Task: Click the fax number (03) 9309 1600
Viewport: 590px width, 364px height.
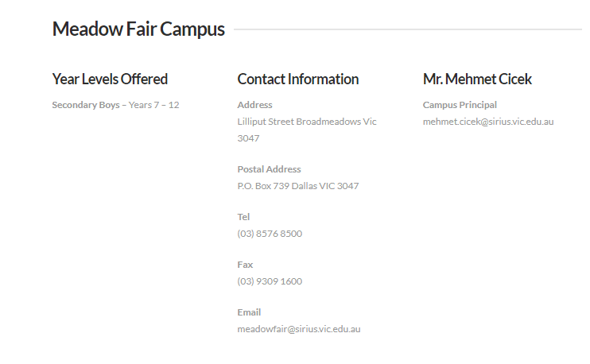Action: pyautogui.click(x=270, y=281)
